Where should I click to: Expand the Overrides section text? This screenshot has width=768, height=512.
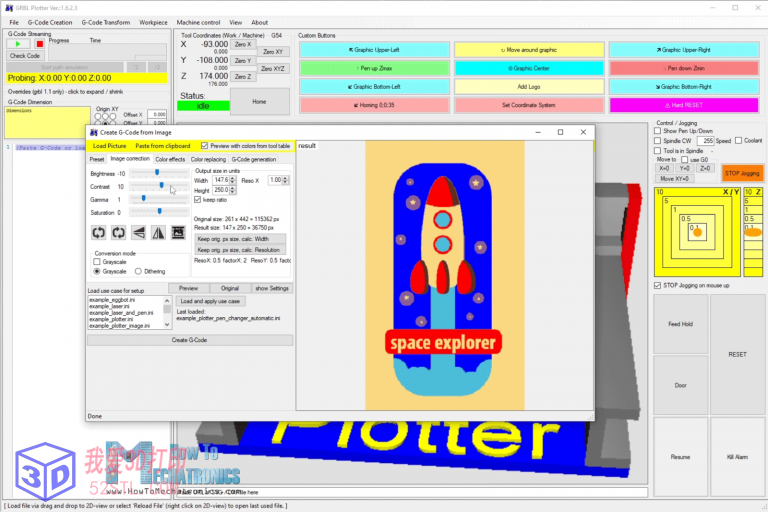[65, 92]
